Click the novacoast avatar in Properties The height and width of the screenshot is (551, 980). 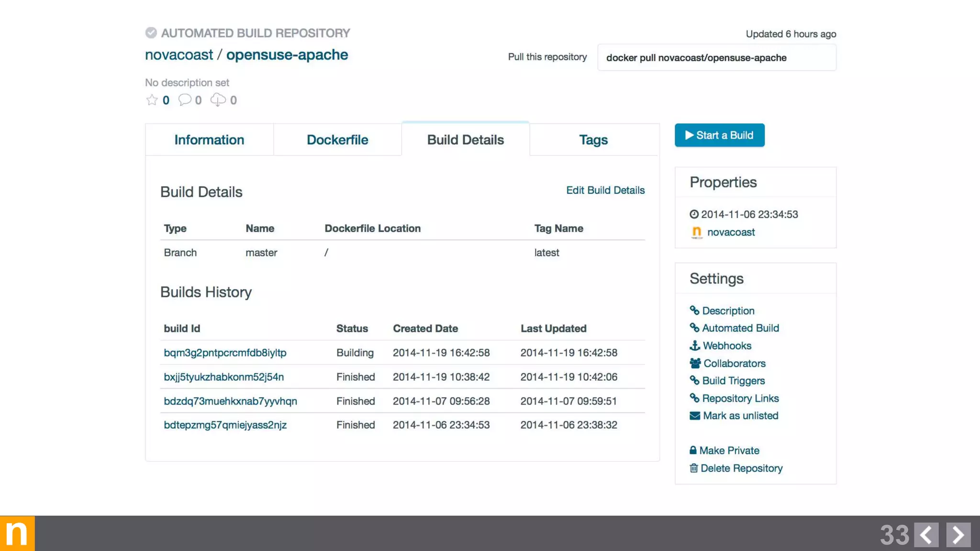(x=697, y=232)
